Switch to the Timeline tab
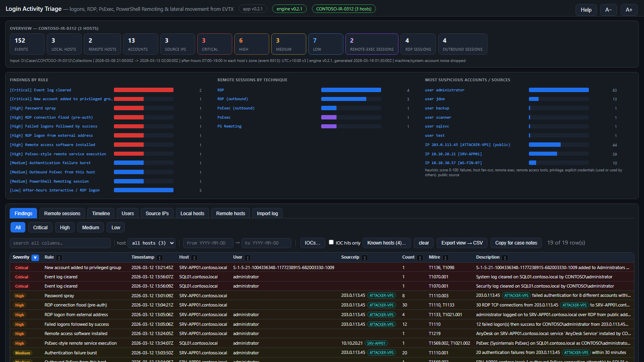The image size is (644, 362). coord(101,213)
